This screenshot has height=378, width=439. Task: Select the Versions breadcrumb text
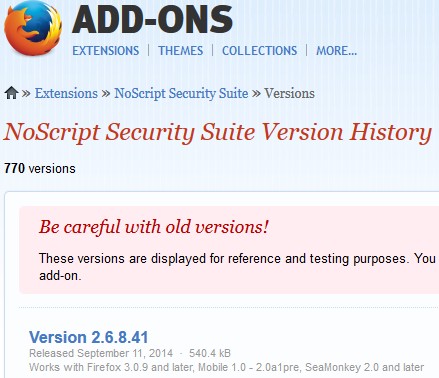(289, 93)
